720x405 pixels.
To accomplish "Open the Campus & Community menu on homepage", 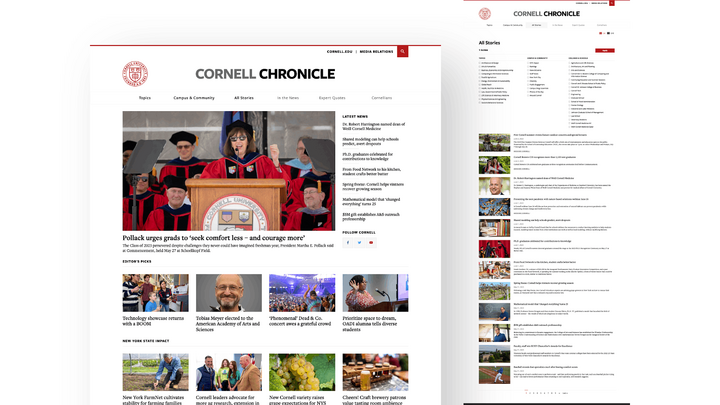I will pyautogui.click(x=194, y=98).
